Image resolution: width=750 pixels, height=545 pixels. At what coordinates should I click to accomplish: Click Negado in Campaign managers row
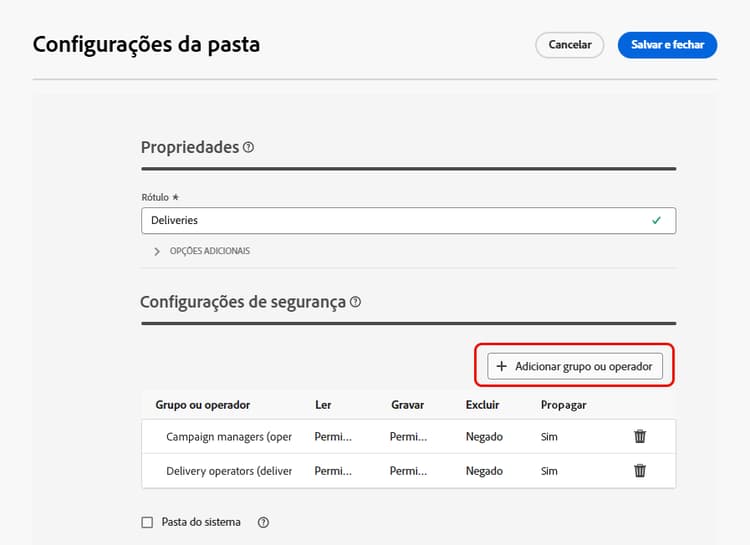(484, 437)
